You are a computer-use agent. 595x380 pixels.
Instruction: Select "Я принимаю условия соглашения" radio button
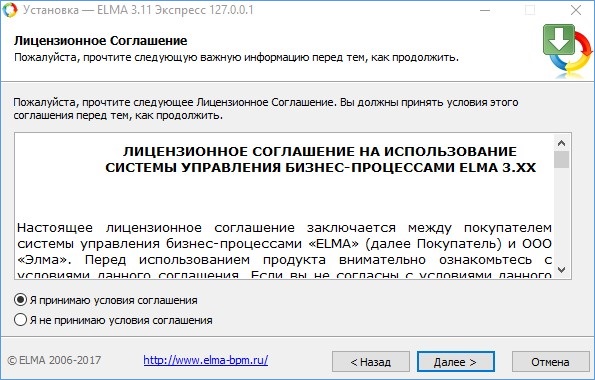click(20, 300)
